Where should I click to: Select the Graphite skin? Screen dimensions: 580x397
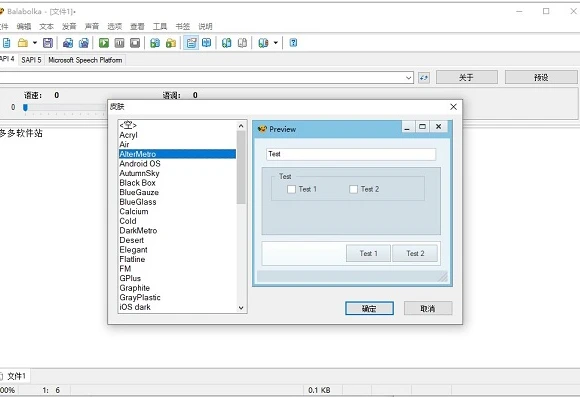click(177, 288)
